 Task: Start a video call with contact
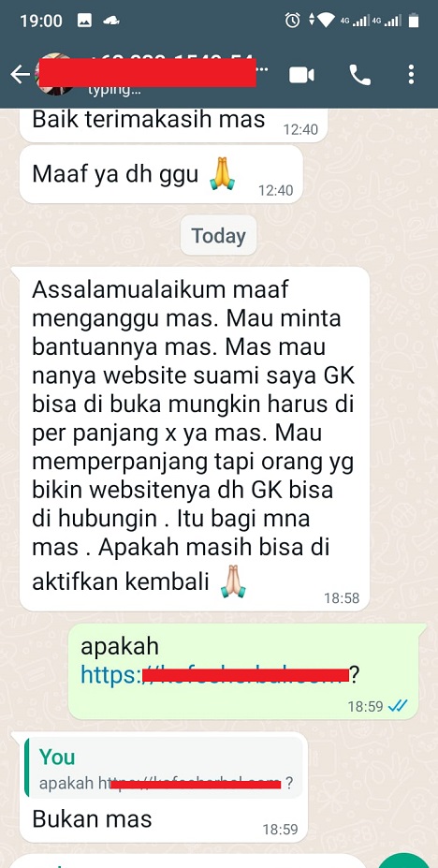(301, 75)
